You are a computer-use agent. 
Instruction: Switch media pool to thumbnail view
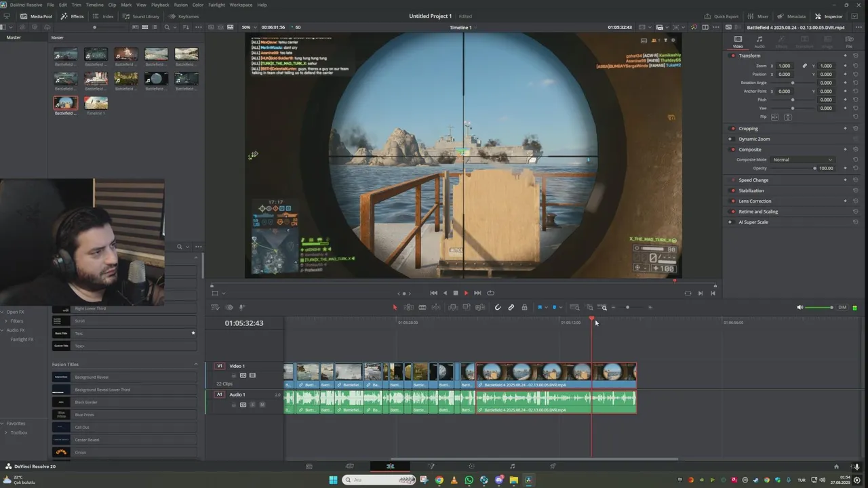144,27
